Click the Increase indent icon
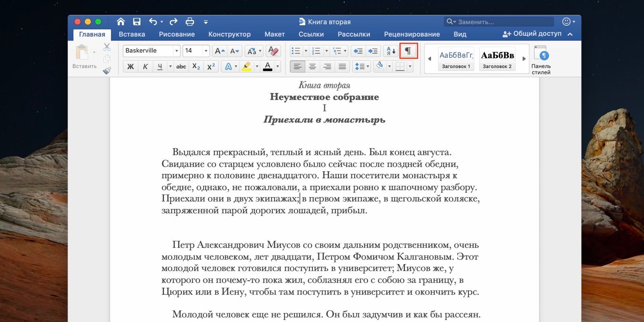644x322 pixels. (x=373, y=51)
